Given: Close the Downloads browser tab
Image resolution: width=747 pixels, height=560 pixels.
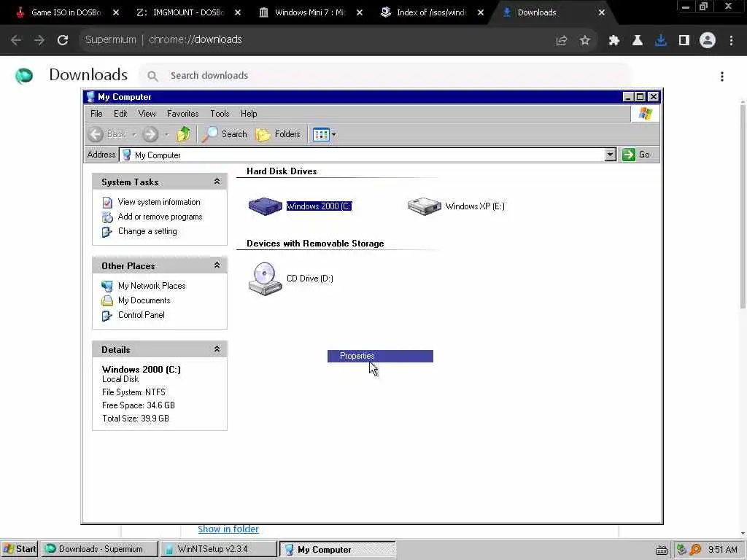Looking at the screenshot, I should [602, 12].
